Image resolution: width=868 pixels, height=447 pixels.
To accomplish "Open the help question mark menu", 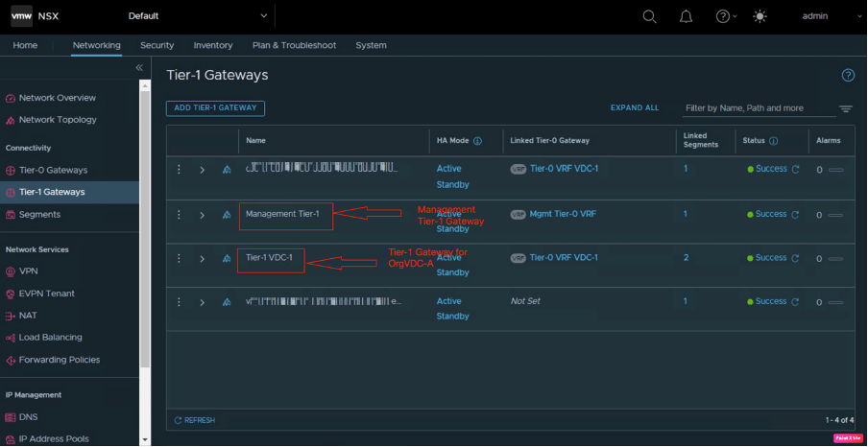I will coord(723,16).
